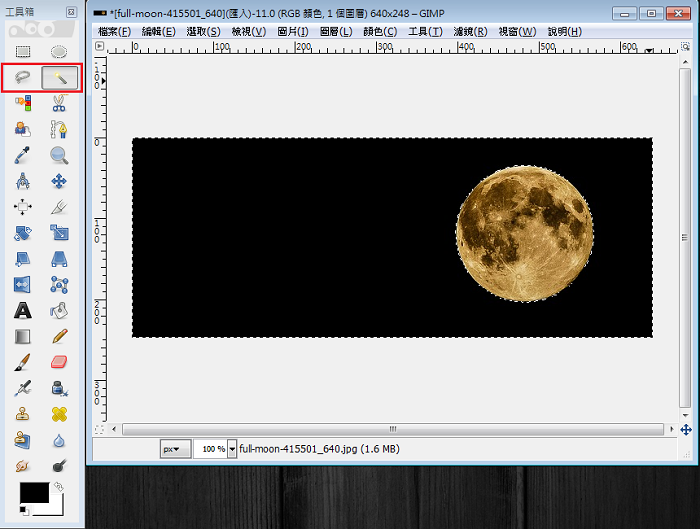Open the px unit dropdown
The image size is (700, 529).
(x=175, y=449)
